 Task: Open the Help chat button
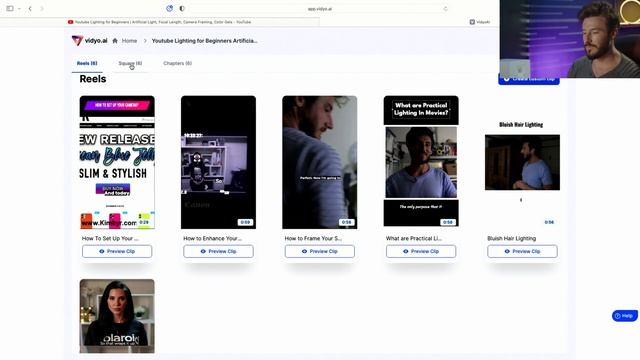[624, 316]
